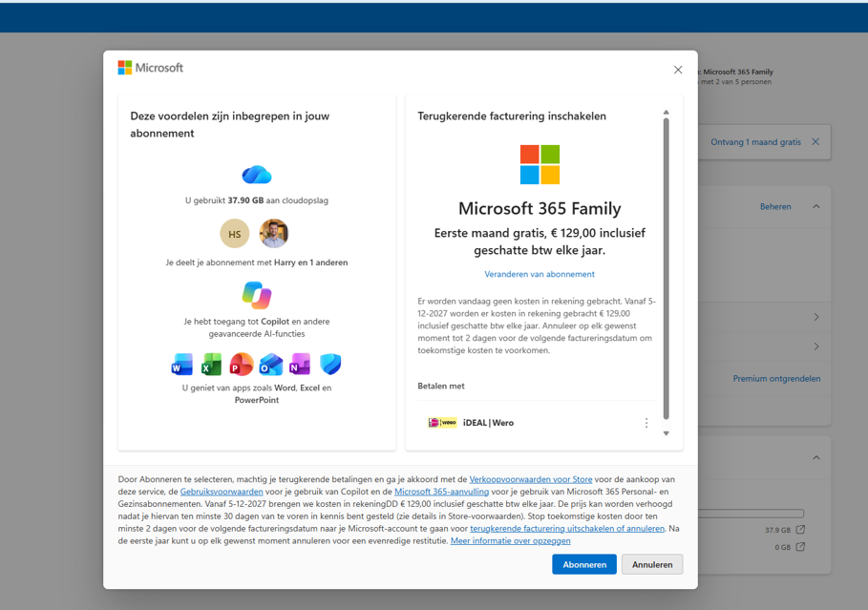Close the Microsoft subscription dialog

tap(678, 70)
